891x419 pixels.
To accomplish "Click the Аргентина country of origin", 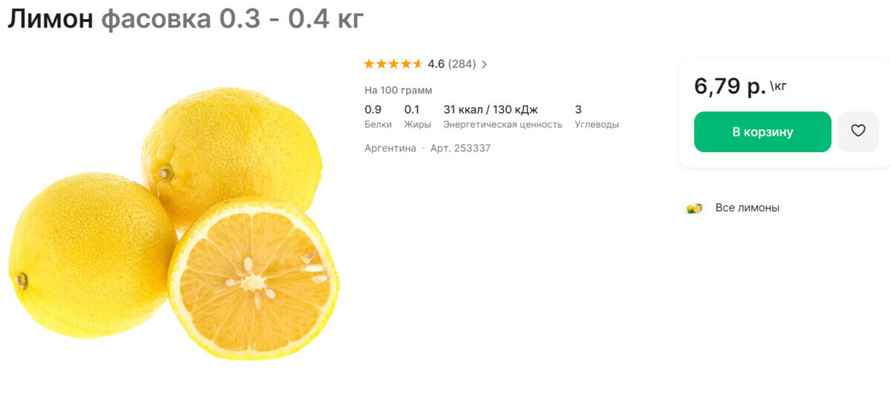I will click(x=390, y=148).
